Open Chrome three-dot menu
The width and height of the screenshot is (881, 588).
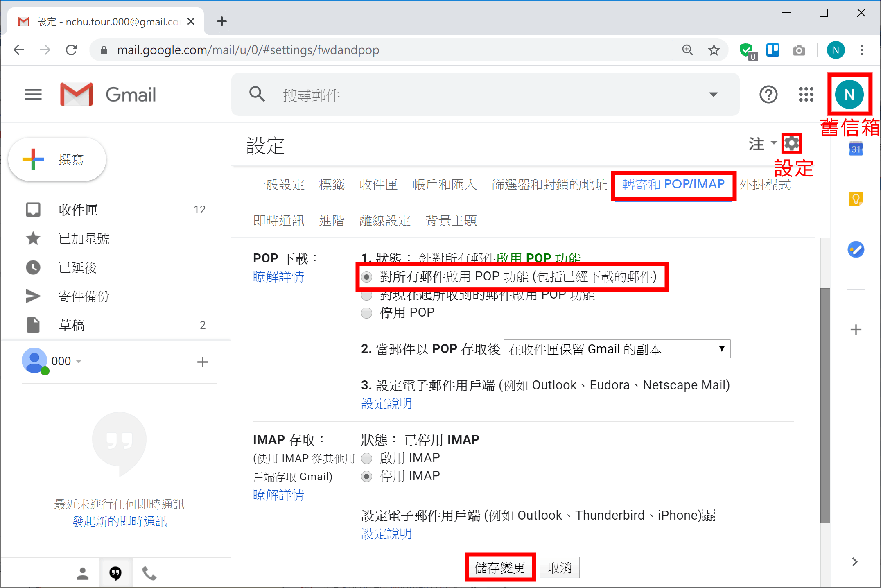coord(862,50)
